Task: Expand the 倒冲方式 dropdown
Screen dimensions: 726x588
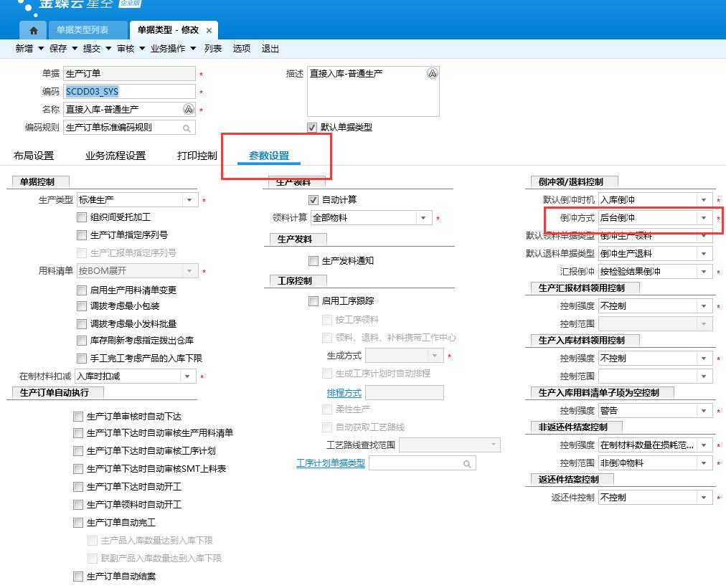Action: [704, 218]
